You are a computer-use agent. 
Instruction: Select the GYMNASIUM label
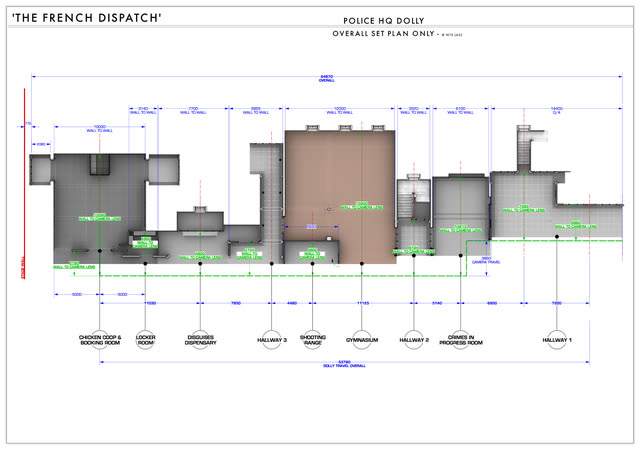click(x=362, y=340)
